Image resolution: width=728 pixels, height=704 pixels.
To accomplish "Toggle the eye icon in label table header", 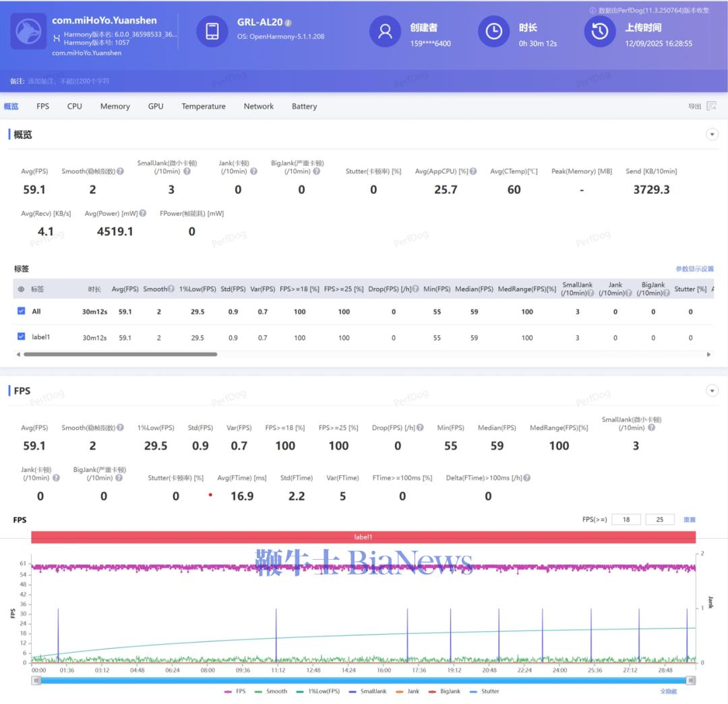I will [21, 289].
